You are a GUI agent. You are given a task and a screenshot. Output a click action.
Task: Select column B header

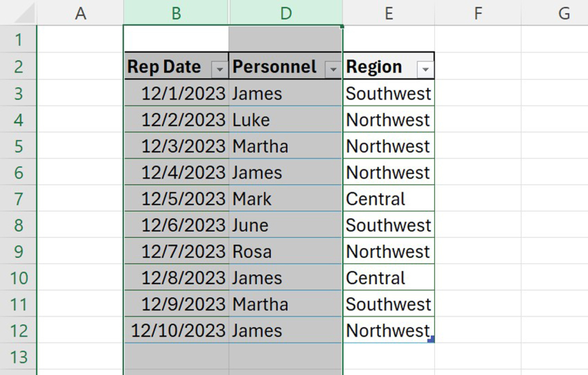click(x=175, y=11)
